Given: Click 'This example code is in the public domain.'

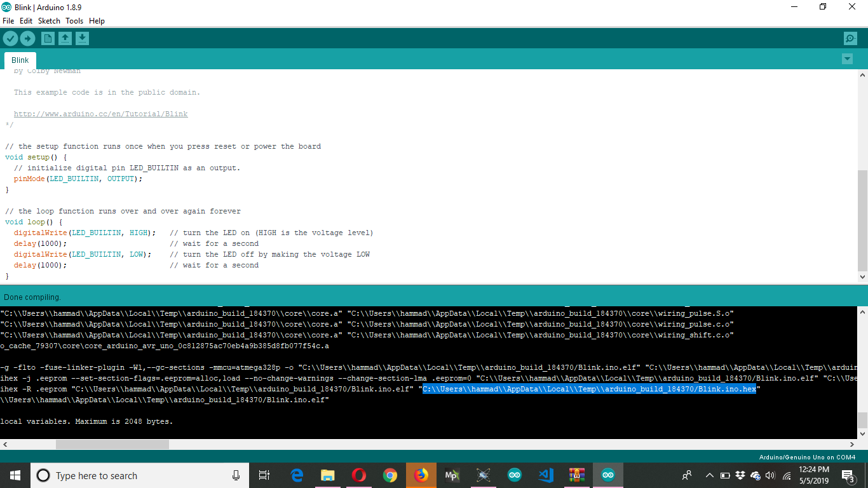Looking at the screenshot, I should [x=107, y=92].
